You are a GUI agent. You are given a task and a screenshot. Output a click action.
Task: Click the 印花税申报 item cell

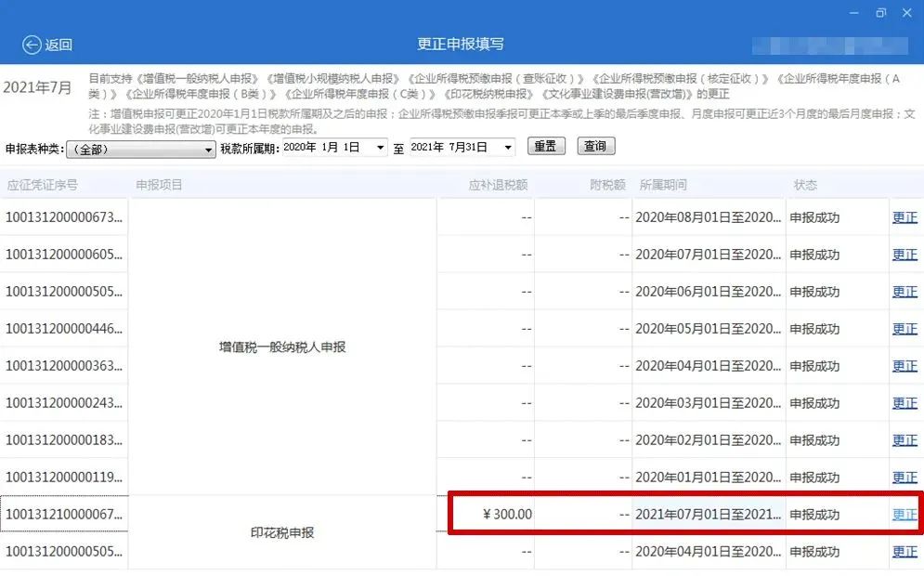click(282, 533)
